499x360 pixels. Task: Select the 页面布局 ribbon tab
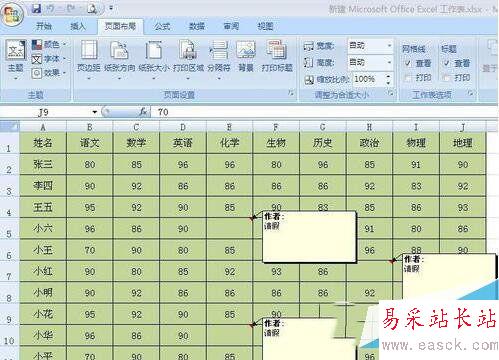[x=120, y=26]
